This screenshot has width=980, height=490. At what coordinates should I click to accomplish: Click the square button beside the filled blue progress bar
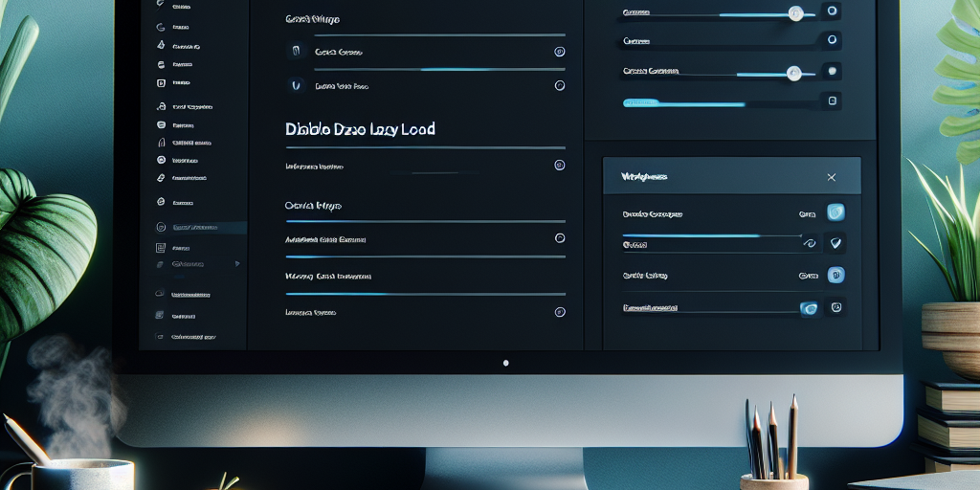click(x=833, y=100)
